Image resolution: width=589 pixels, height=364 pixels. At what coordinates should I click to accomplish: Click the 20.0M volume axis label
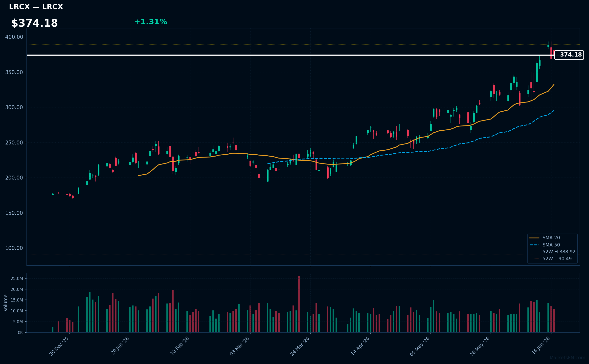17,289
